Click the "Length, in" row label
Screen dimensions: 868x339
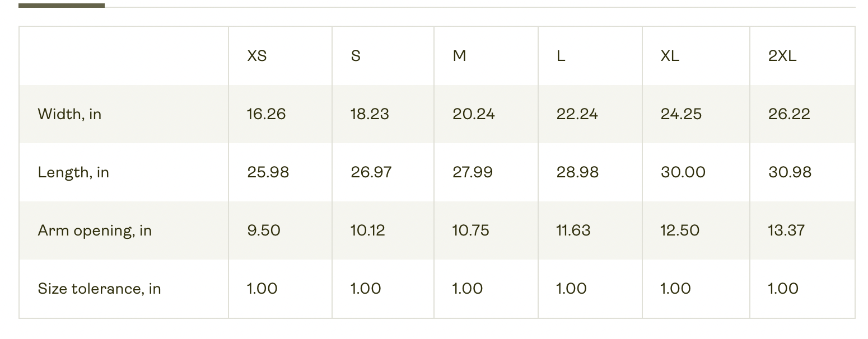click(73, 172)
